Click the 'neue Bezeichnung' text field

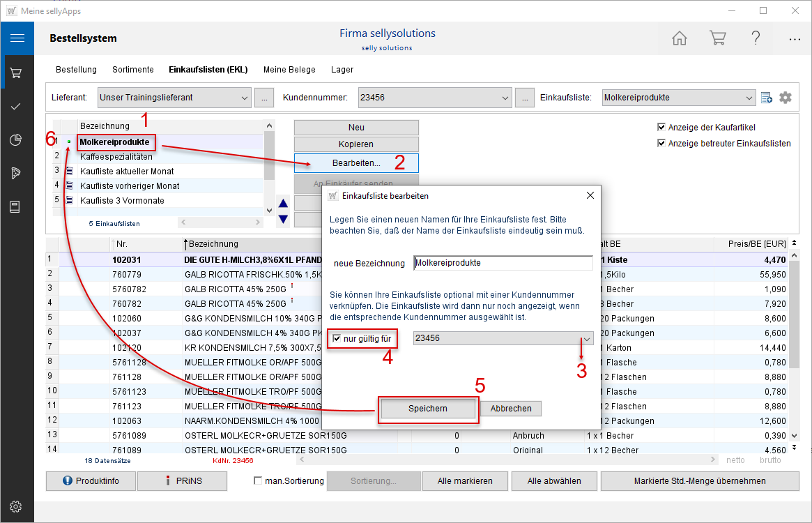[x=502, y=263]
